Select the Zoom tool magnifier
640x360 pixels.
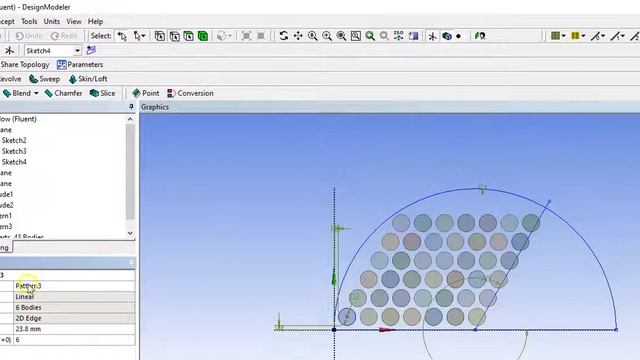click(313, 36)
